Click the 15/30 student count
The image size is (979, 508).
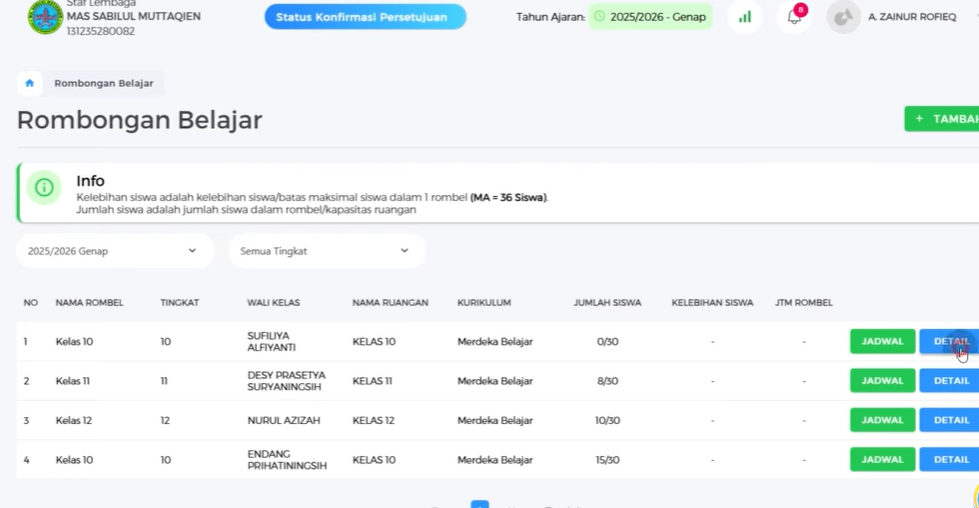pos(608,460)
